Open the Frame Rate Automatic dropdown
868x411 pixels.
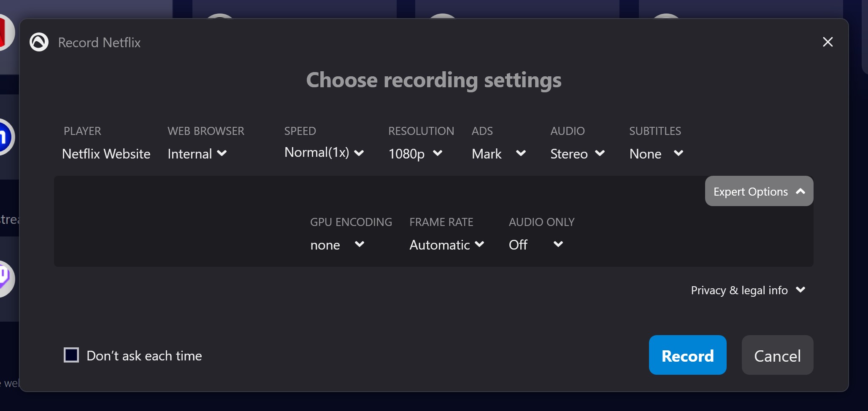447,245
